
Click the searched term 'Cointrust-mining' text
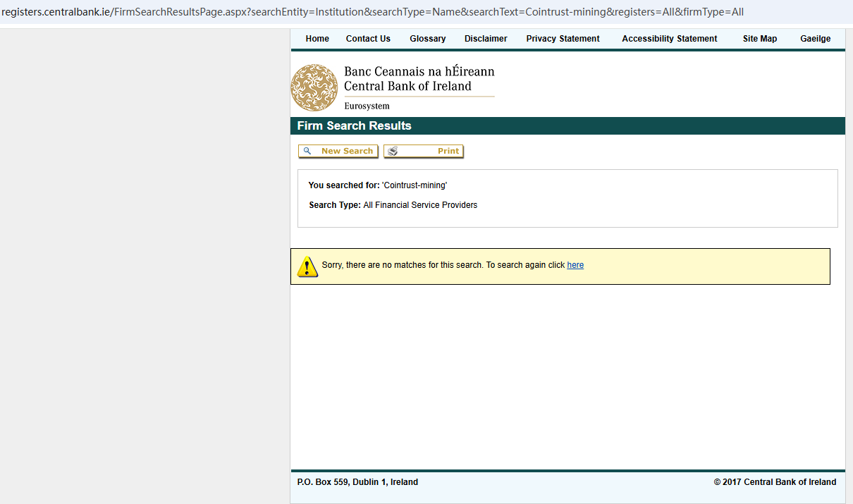(x=415, y=185)
